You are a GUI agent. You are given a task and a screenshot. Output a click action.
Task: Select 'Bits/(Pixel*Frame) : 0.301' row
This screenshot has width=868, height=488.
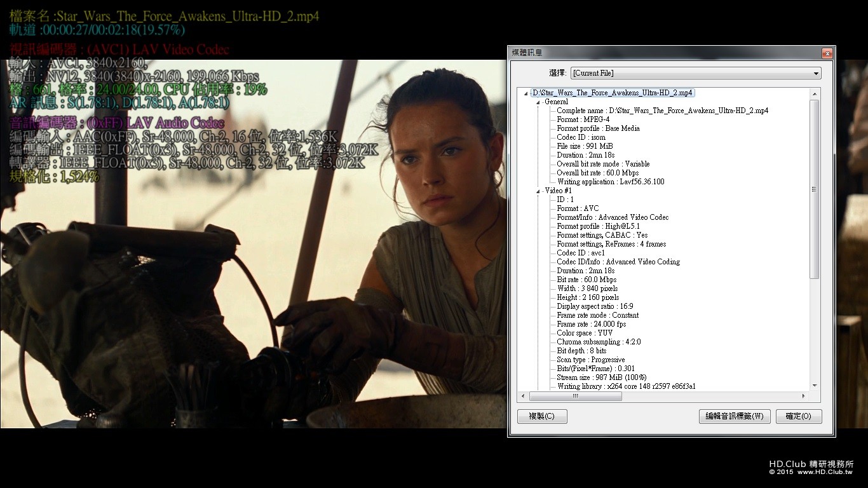[x=595, y=369]
